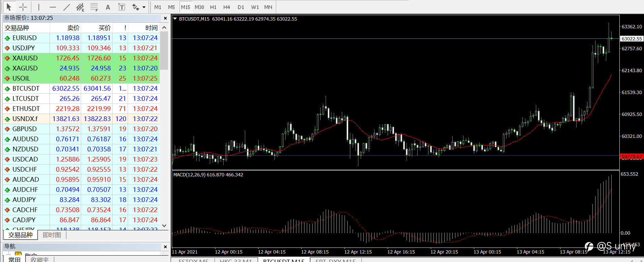644x262 pixels.
Task: Click the USNDX.f up-arrow icon
Action: (x=7, y=119)
